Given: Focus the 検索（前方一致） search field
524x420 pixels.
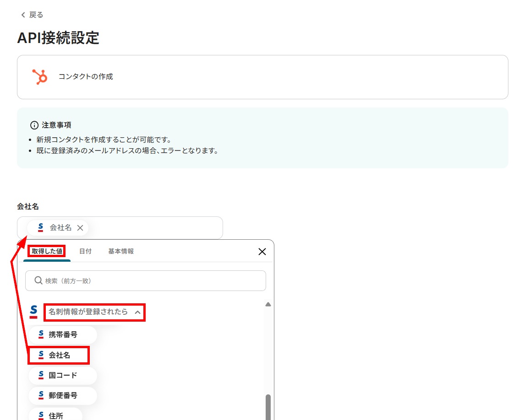Looking at the screenshot, I should 146,280.
